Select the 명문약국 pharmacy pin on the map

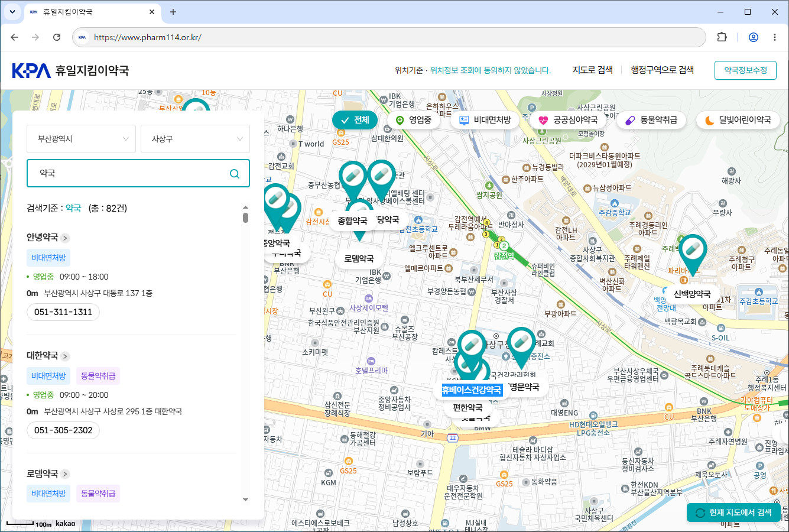pos(521,347)
